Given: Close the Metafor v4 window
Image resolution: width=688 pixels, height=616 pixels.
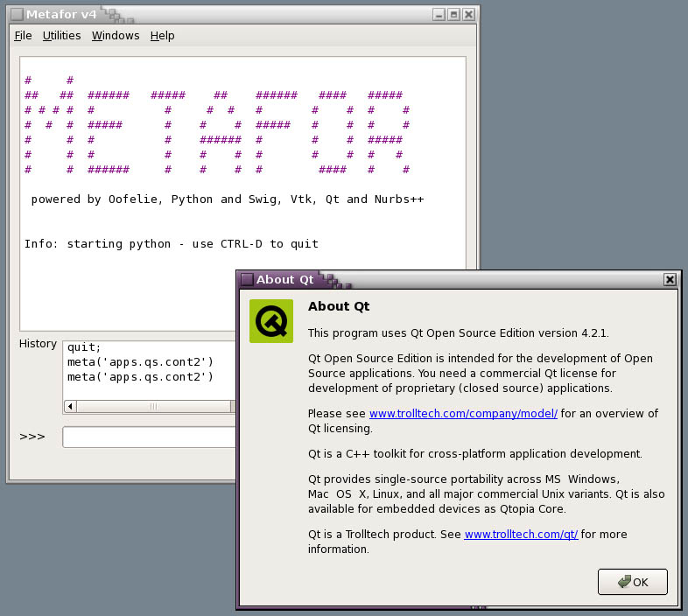Looking at the screenshot, I should pos(469,15).
